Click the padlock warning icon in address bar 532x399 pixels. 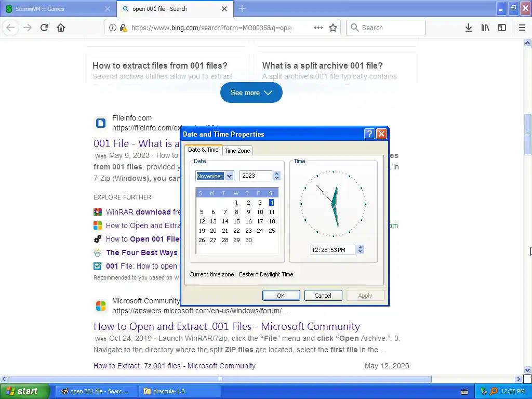pyautogui.click(x=124, y=28)
